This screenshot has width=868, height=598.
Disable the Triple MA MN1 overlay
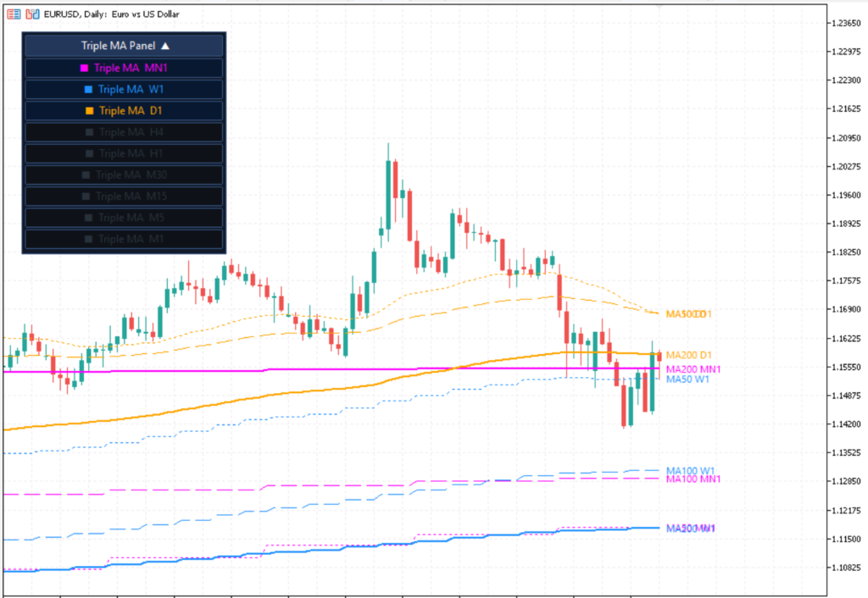pos(123,68)
